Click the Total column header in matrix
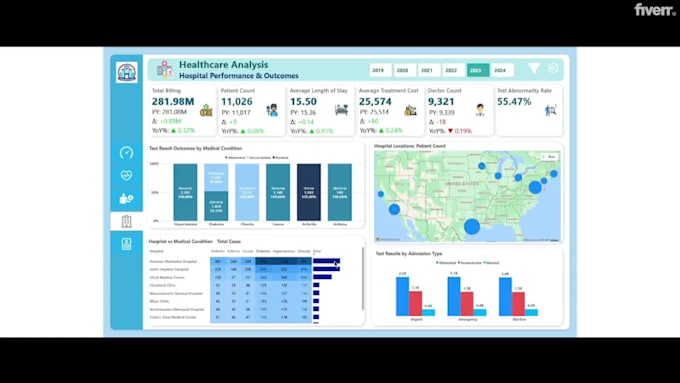This screenshot has height=383, width=680. point(317,251)
